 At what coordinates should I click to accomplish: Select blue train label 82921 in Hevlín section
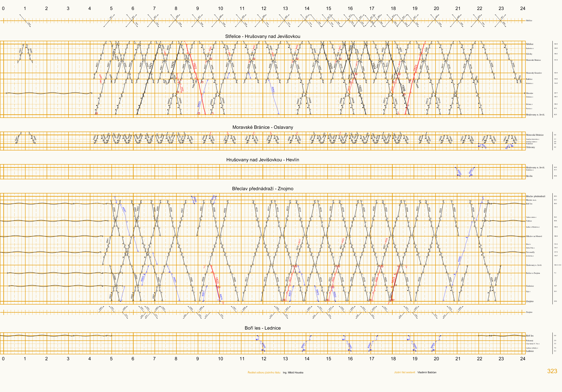pos(470,171)
